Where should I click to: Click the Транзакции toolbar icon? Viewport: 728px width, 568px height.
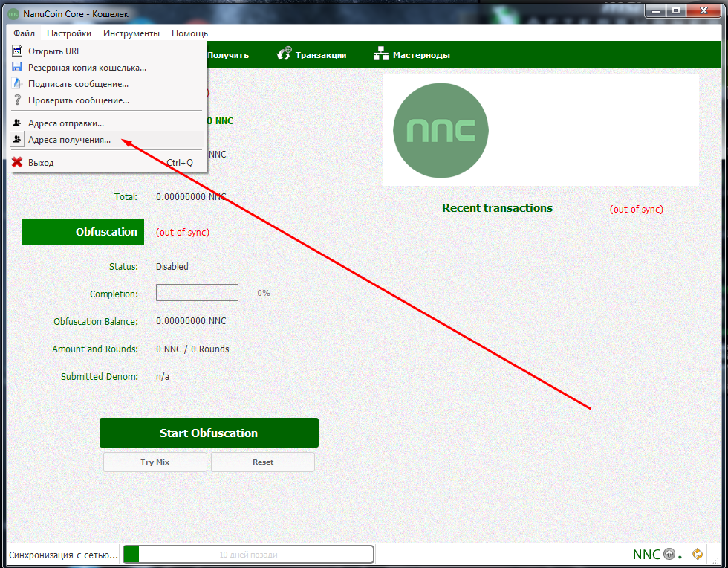[285, 54]
